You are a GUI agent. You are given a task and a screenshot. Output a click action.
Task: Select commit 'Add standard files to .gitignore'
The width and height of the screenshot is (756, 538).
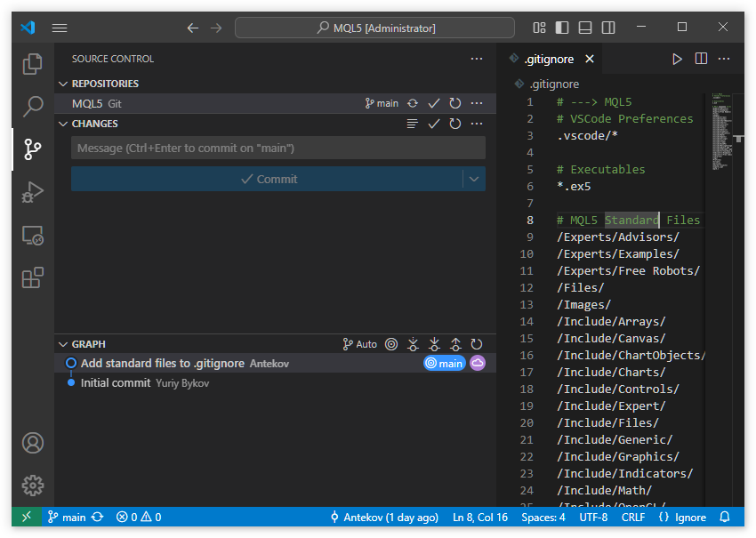point(276,363)
